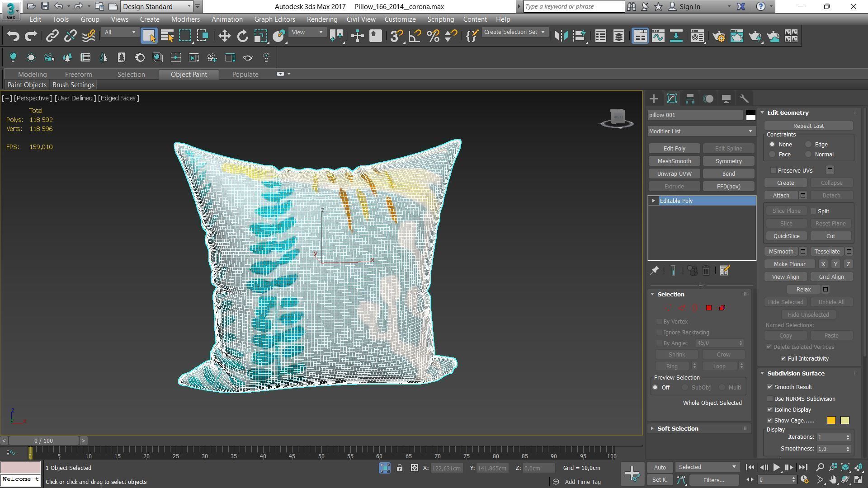The width and height of the screenshot is (868, 488).
Task: Open the Brush Settings panel tab
Action: [x=73, y=85]
